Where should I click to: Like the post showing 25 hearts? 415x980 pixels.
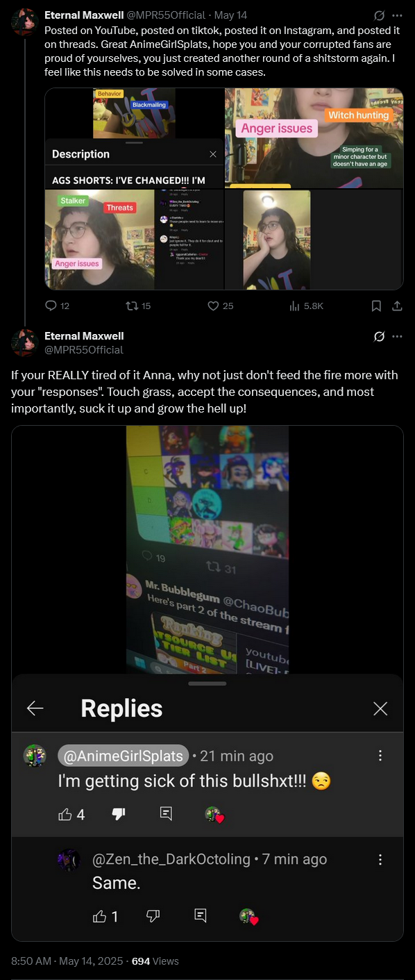click(221, 306)
